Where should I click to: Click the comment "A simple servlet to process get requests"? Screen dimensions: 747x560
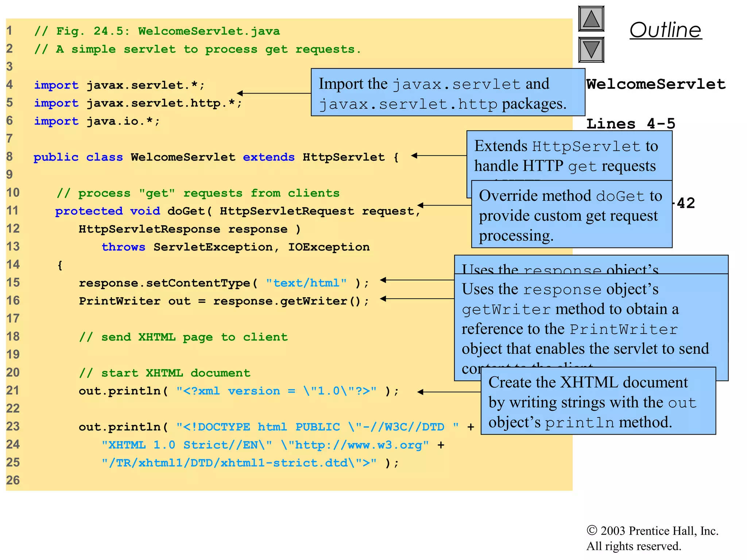tap(198, 49)
